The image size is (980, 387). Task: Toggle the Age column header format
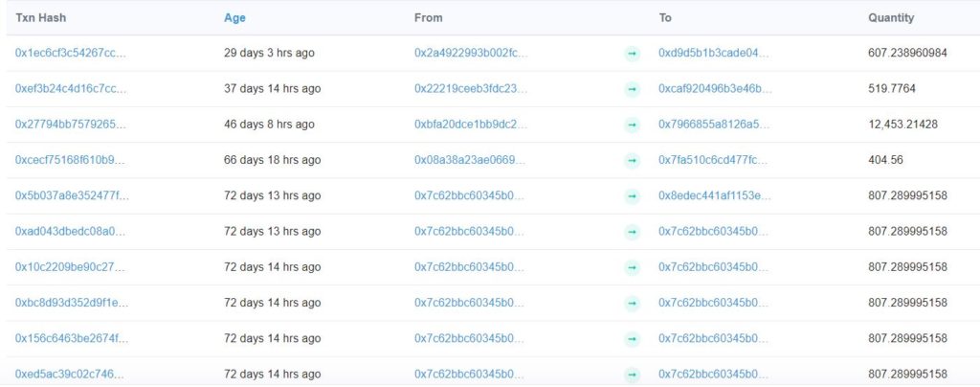(x=234, y=18)
